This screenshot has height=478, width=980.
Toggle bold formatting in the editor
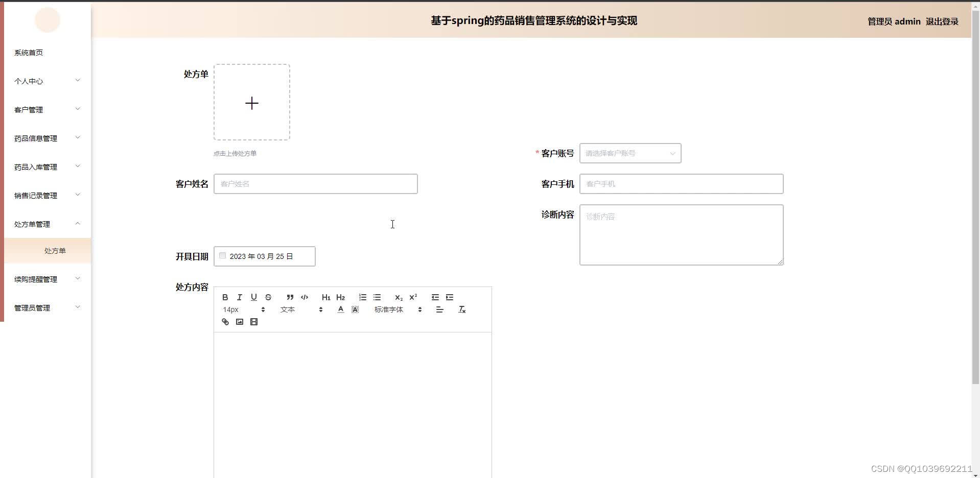[225, 297]
